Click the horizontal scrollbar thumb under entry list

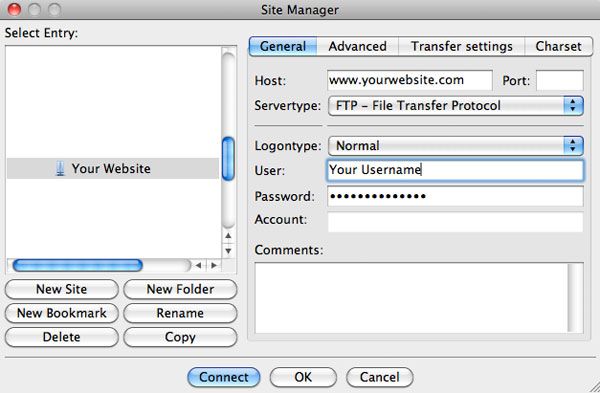78,265
